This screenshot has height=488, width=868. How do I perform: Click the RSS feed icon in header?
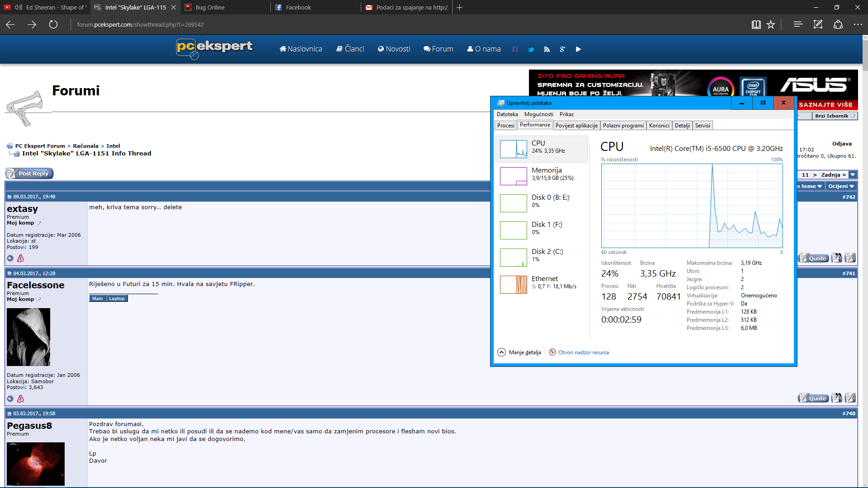[x=547, y=49]
